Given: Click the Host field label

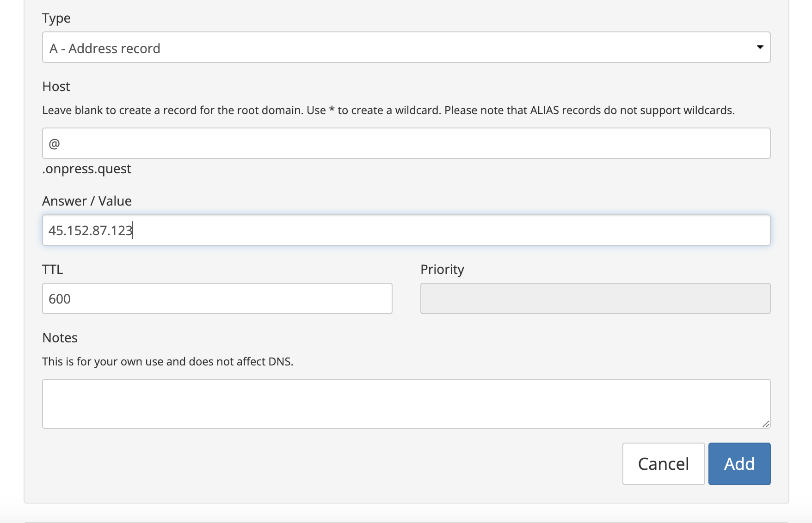Looking at the screenshot, I should coord(56,86).
